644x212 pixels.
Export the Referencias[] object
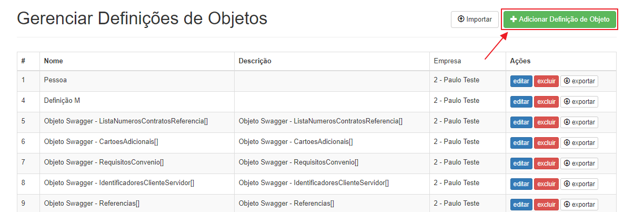(579, 205)
